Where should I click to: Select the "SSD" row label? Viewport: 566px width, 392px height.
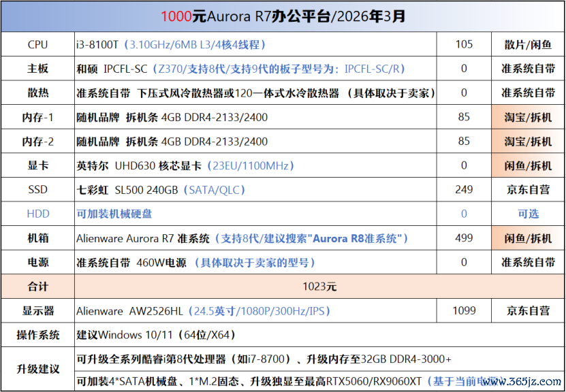click(37, 189)
